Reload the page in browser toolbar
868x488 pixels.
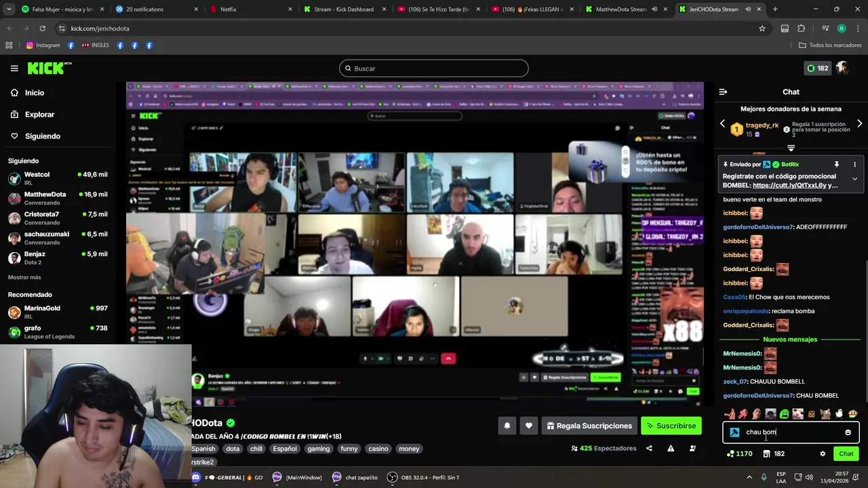point(42,28)
